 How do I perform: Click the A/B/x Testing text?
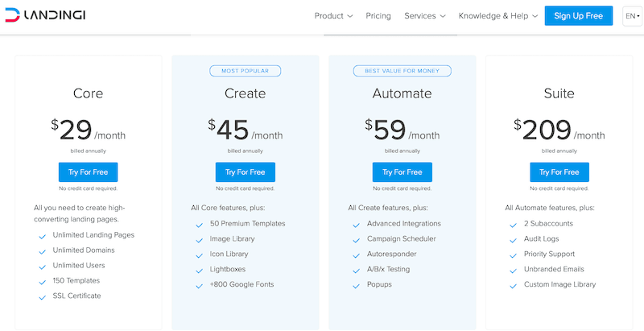coord(388,269)
